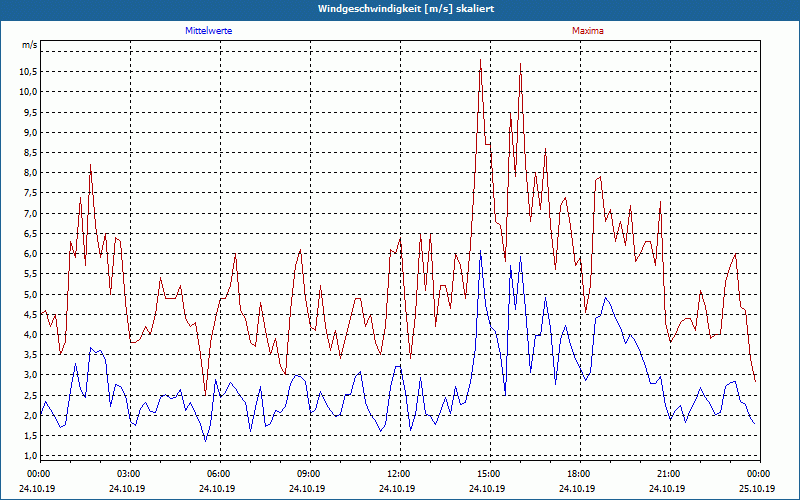Select the "18:00" time label
800x500 pixels.
(578, 474)
